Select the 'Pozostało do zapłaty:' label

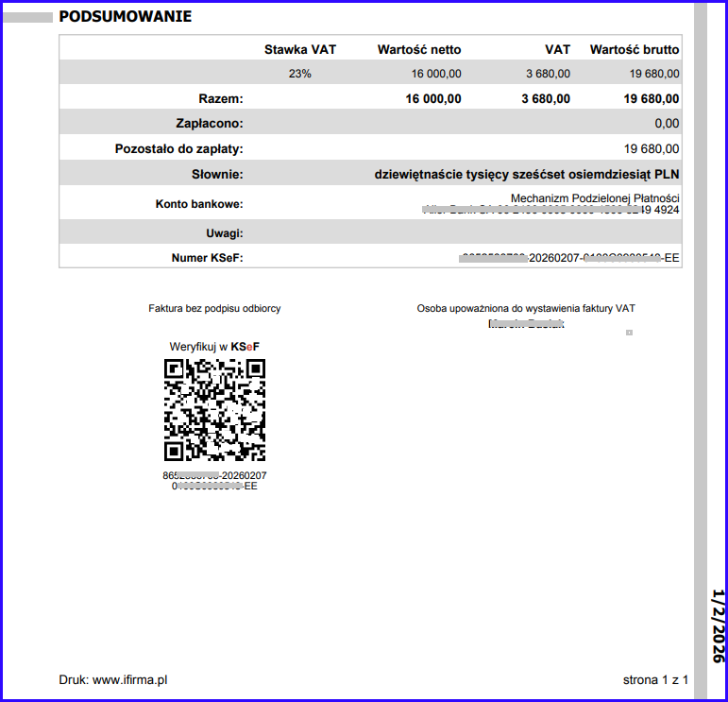179,148
